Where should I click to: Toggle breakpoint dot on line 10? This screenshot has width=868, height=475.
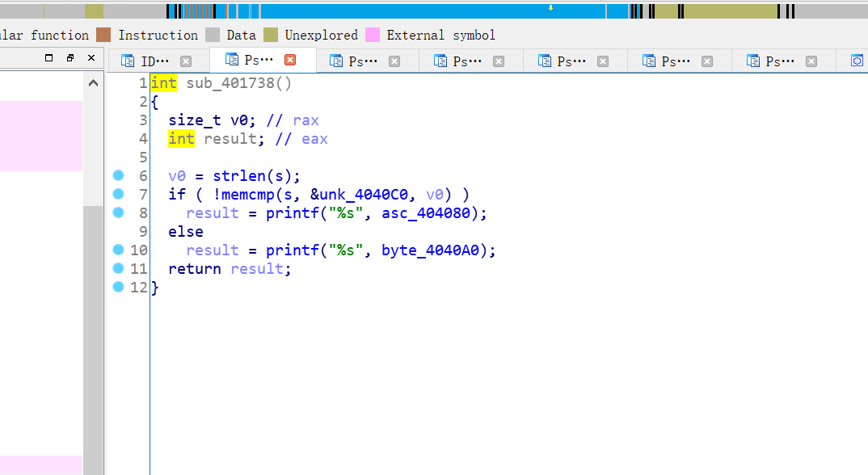(119, 250)
